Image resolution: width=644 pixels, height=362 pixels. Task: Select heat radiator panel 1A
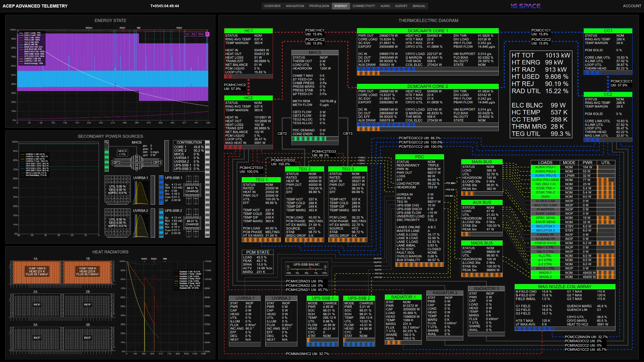[35, 272]
